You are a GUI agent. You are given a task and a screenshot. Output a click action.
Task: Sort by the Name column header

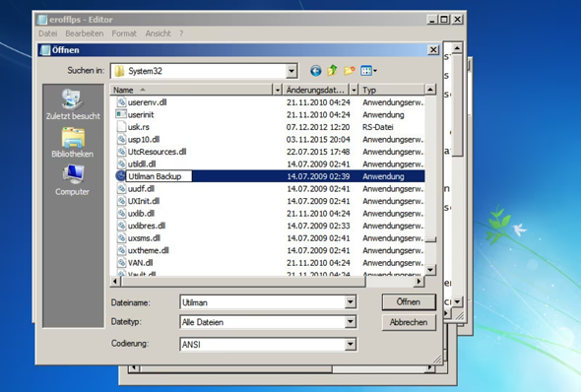coord(192,90)
